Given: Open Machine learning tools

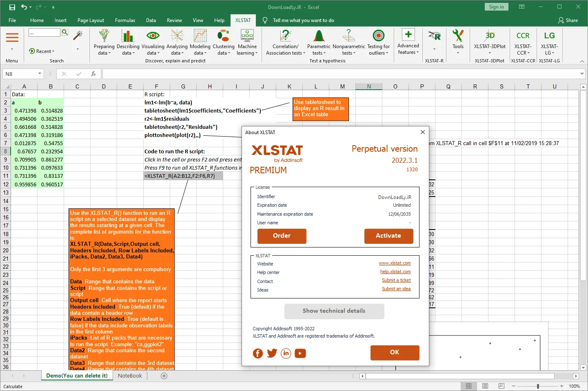Looking at the screenshot, I should [247, 42].
